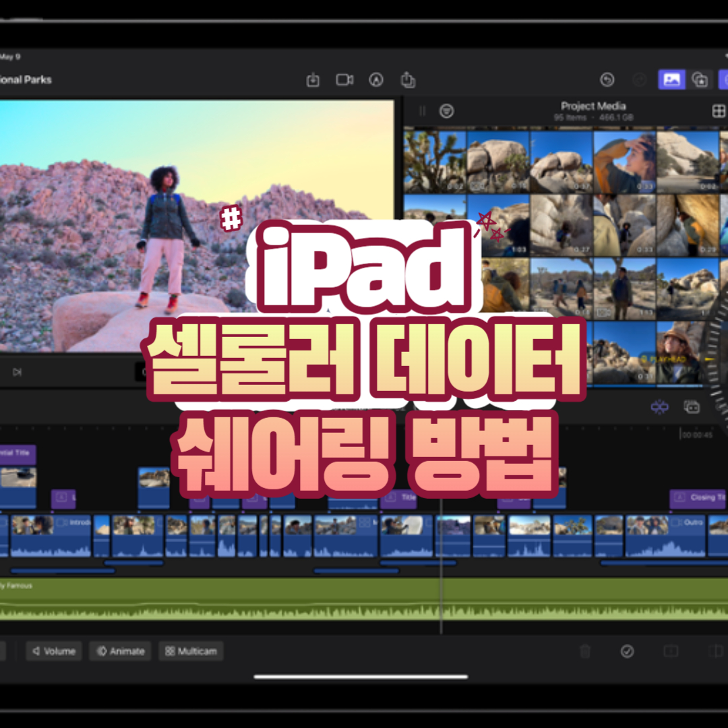
Task: Toggle the checkmark approve icon near the trash
Action: coord(627,651)
